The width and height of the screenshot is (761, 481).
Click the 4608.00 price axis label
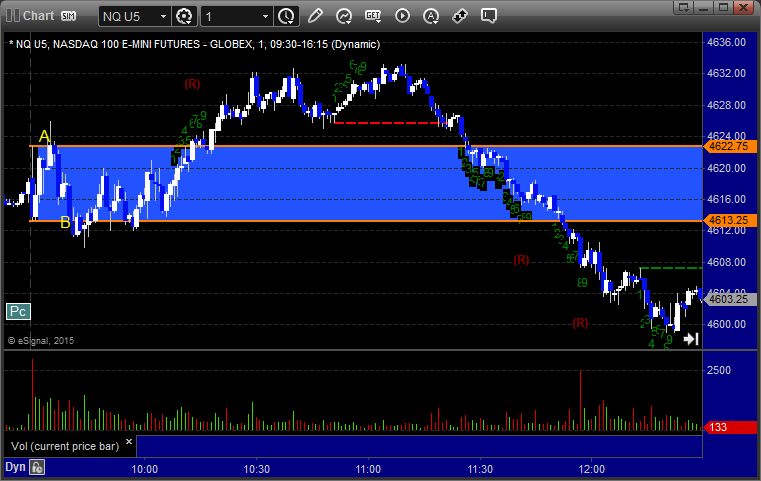coord(727,263)
